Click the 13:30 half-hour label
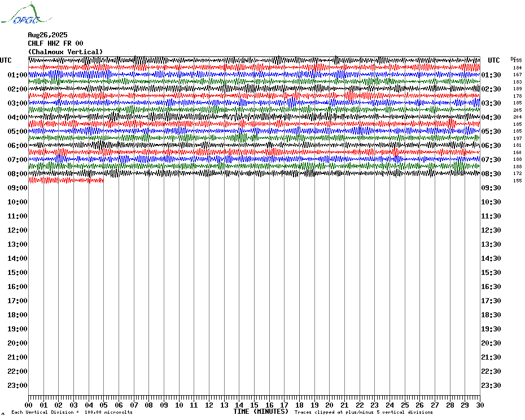Image resolution: width=525 pixels, height=420 pixels. pyautogui.click(x=491, y=244)
